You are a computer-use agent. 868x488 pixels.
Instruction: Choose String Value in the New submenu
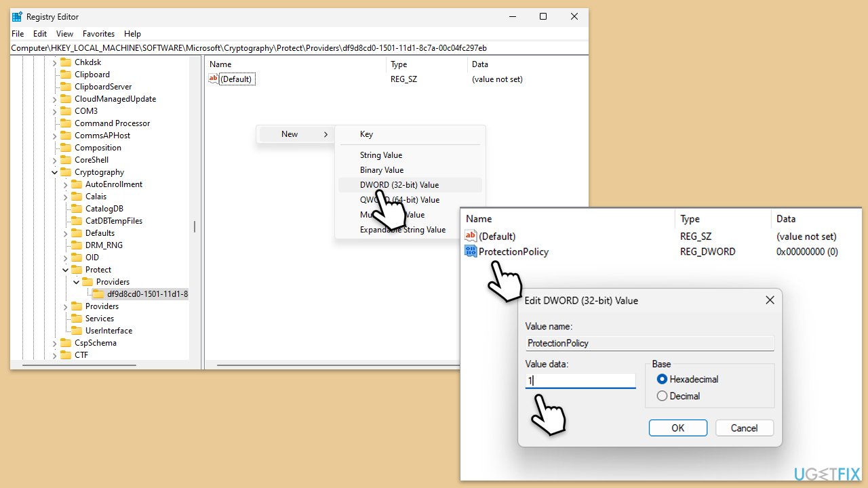click(x=410, y=155)
